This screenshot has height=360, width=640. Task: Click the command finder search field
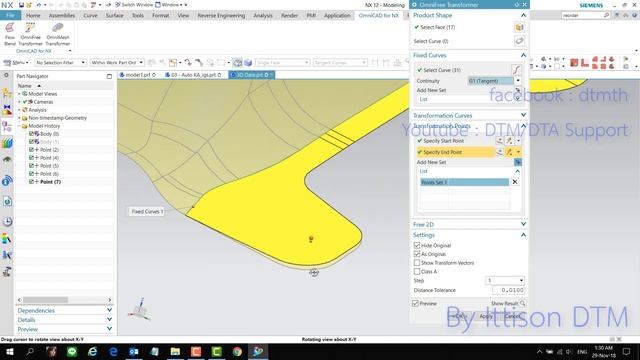tap(582, 15)
